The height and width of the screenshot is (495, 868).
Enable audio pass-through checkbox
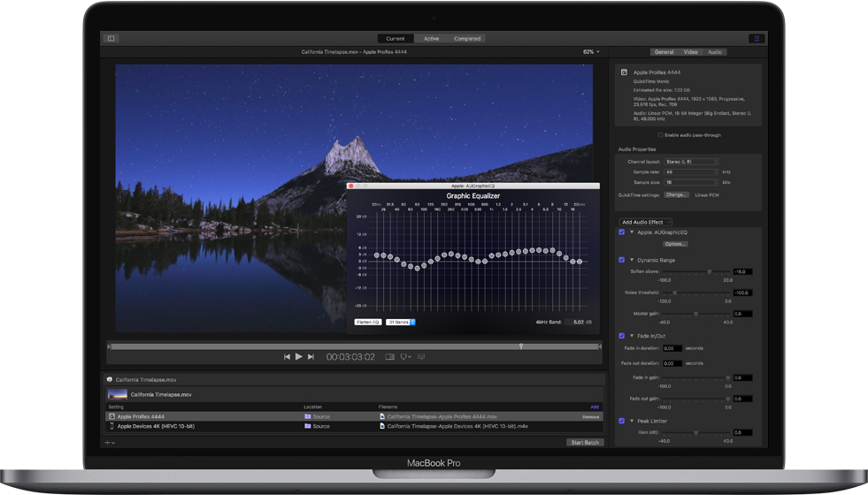coord(660,135)
